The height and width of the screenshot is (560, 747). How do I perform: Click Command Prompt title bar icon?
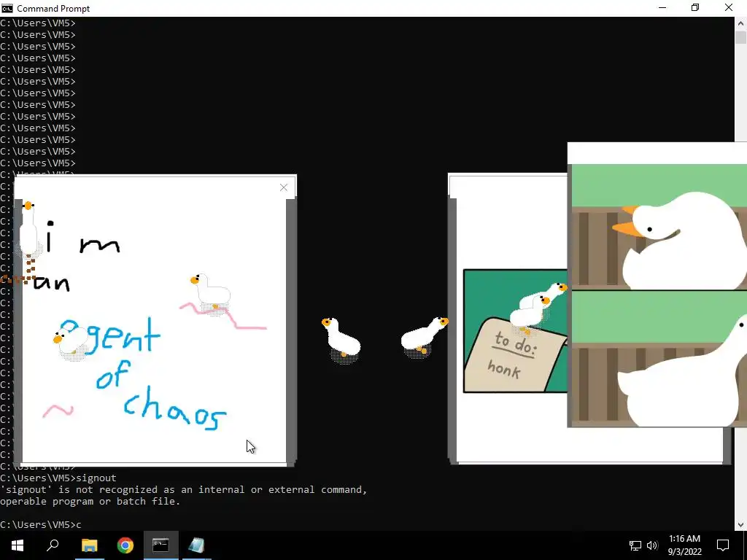click(7, 8)
